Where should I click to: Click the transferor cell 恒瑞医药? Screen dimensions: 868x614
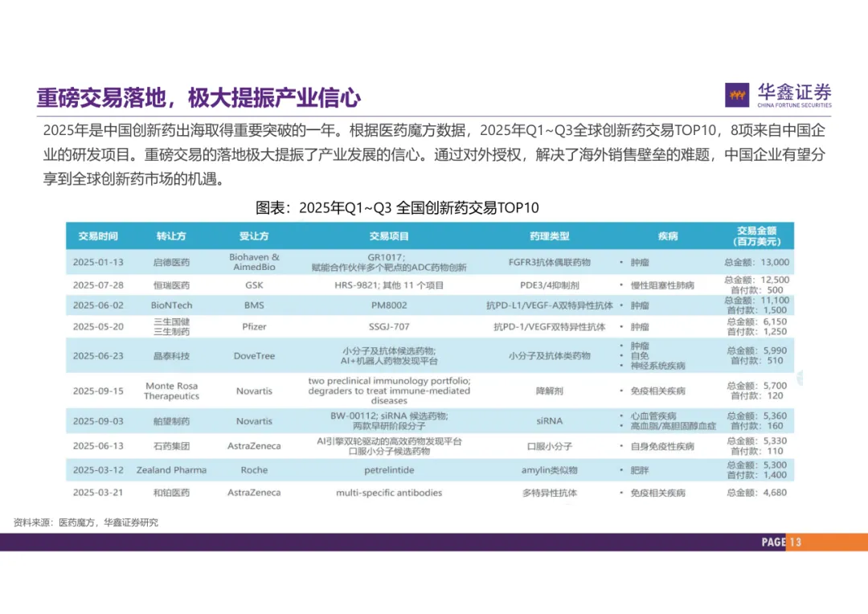172,285
